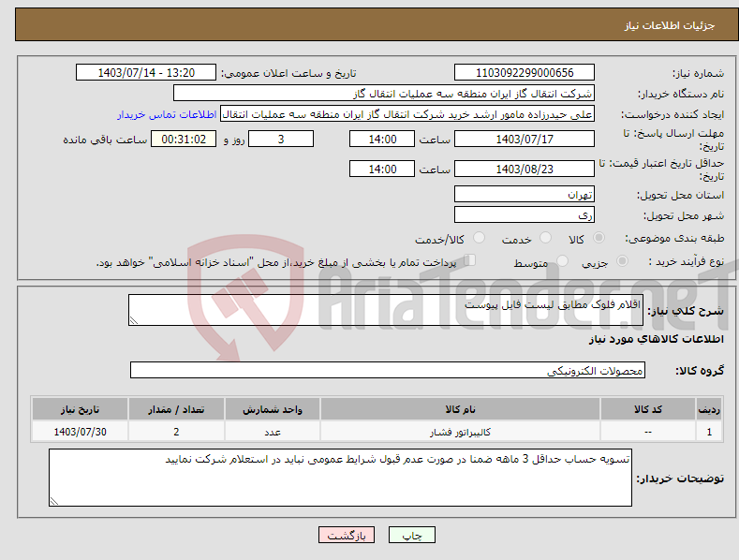The height and width of the screenshot is (560, 739).
Task: Click the کد کالا column header
Action: pyautogui.click(x=648, y=409)
